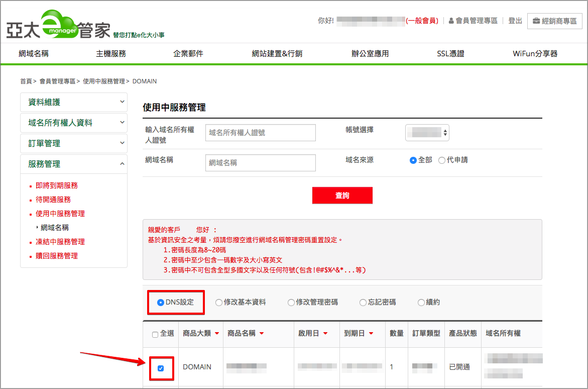The height and width of the screenshot is (389, 588).
Task: Uncheck the DOMAIN row checkbox
Action: (x=161, y=368)
